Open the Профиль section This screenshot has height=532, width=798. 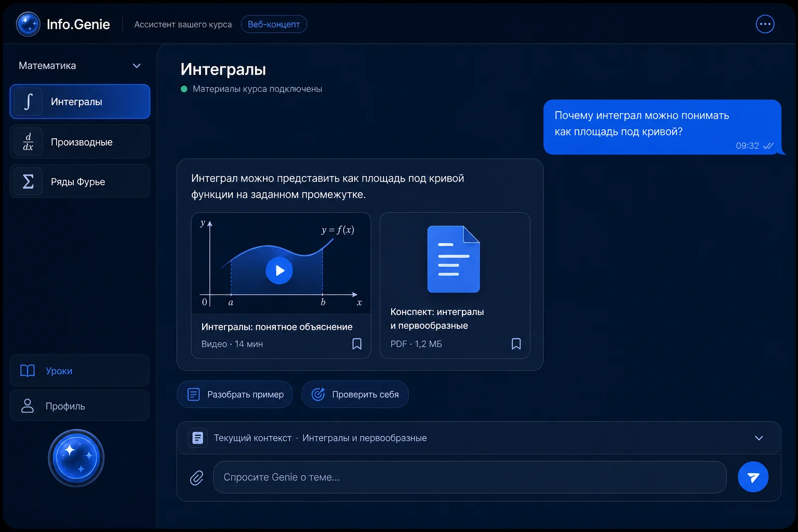click(79, 406)
